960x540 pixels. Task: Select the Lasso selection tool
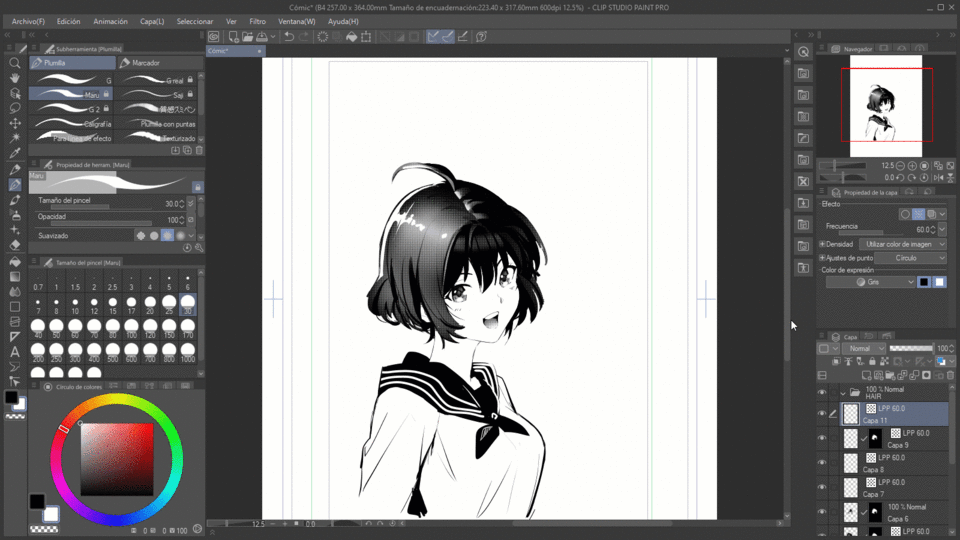(x=15, y=108)
